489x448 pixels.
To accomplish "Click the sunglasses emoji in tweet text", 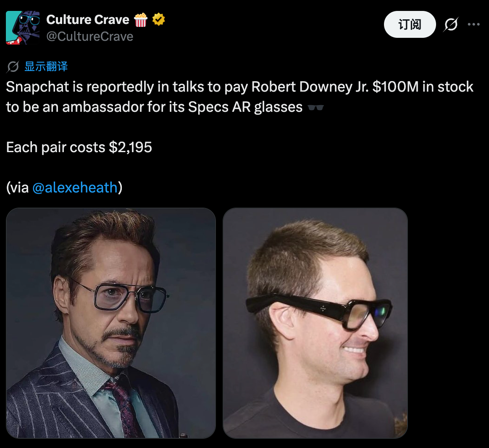I will tap(315, 108).
